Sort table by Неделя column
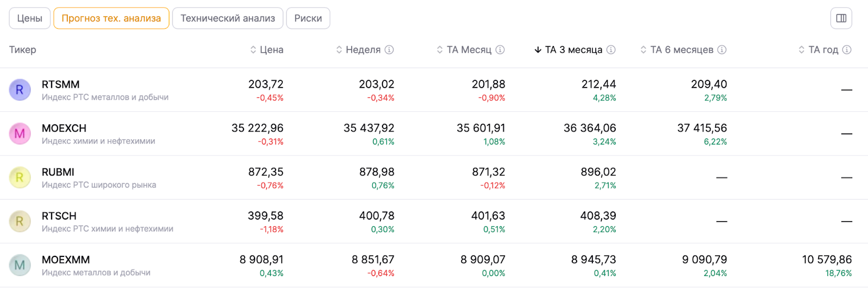The width and height of the screenshot is (868, 288). pyautogui.click(x=358, y=49)
